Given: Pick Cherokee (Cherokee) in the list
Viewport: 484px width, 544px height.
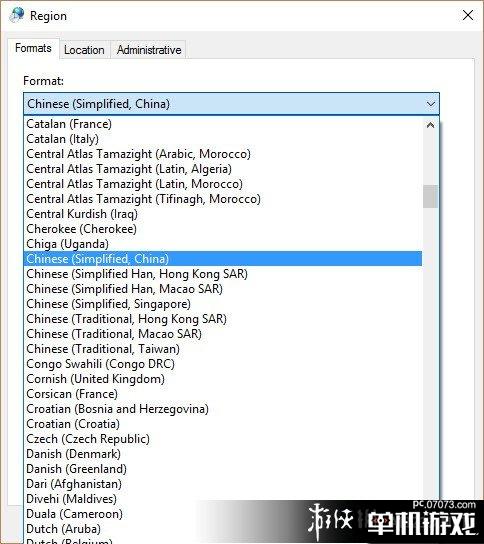Looking at the screenshot, I should (81, 229).
